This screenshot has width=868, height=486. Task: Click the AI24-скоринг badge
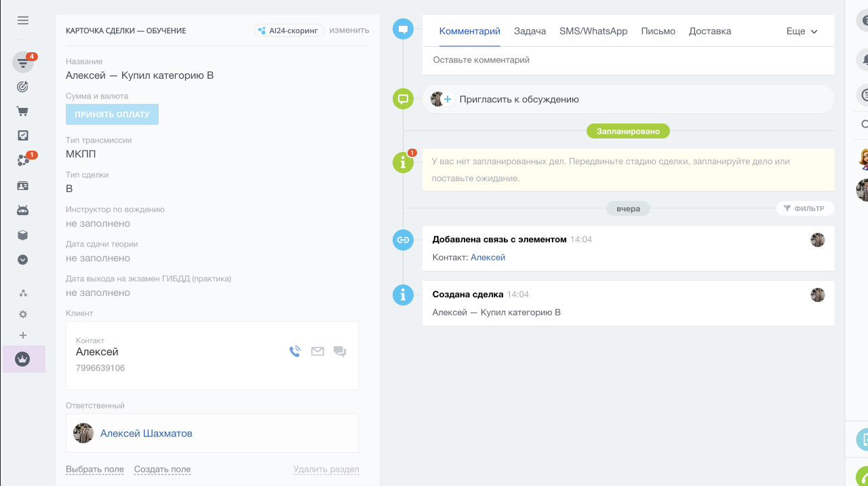pos(289,31)
